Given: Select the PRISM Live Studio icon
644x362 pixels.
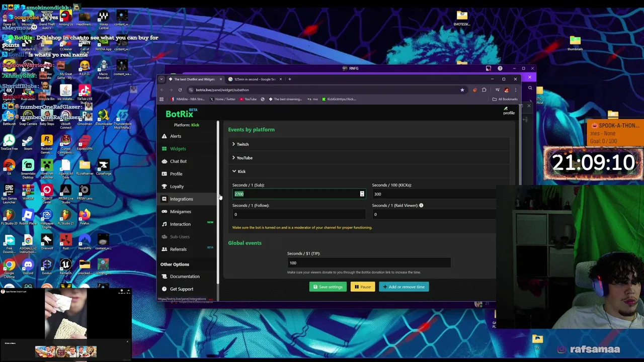Looking at the screenshot, I should [x=65, y=193].
